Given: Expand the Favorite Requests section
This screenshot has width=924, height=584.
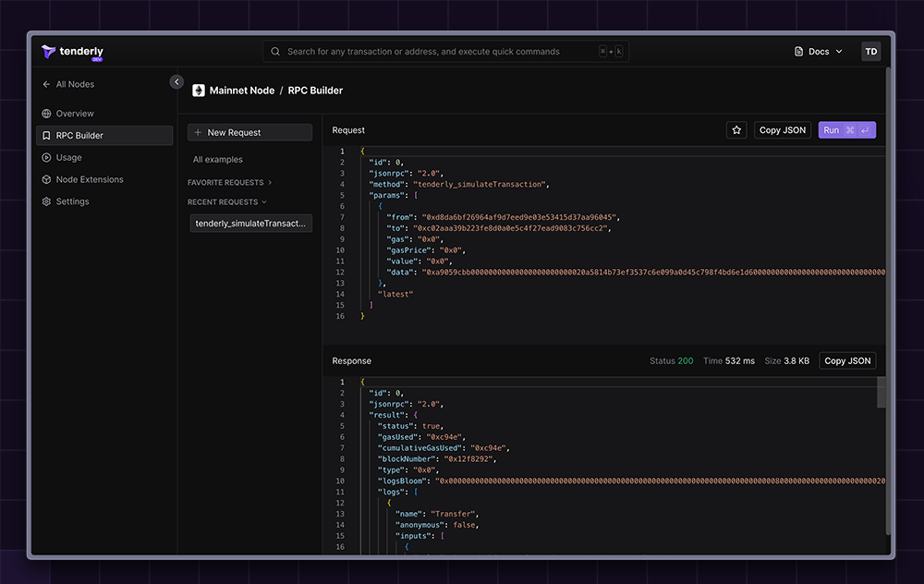Looking at the screenshot, I should point(230,183).
